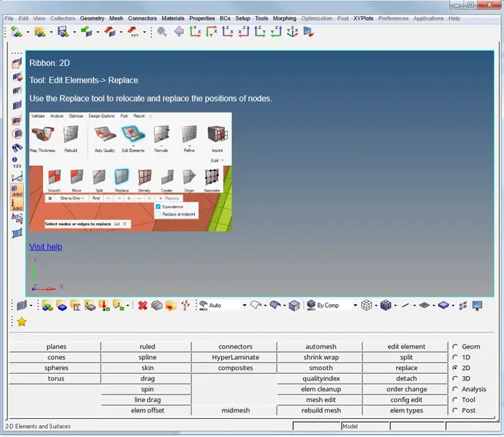
Task: Click the automesh panel button
Action: tap(320, 347)
